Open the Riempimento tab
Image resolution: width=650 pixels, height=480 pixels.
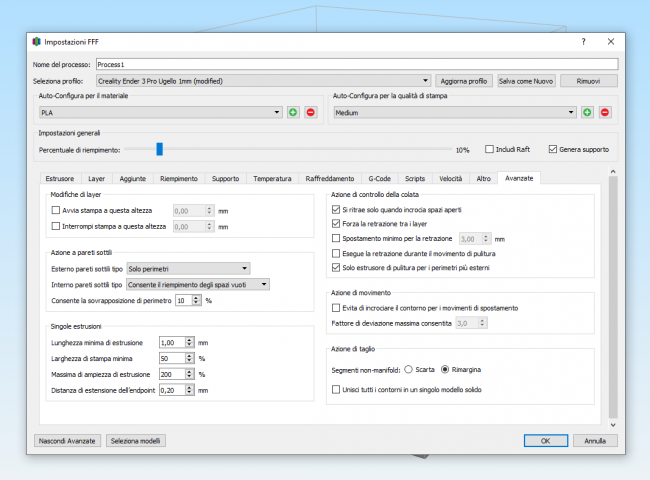click(179, 178)
